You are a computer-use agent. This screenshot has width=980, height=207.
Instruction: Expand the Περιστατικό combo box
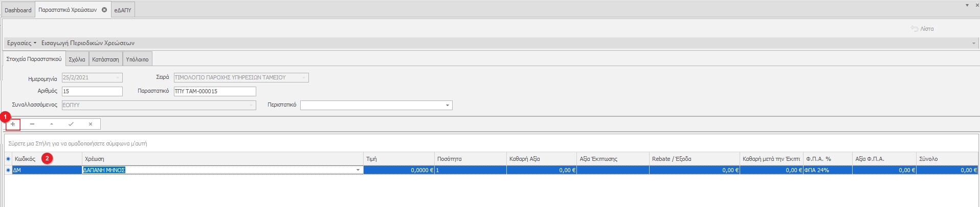448,106
